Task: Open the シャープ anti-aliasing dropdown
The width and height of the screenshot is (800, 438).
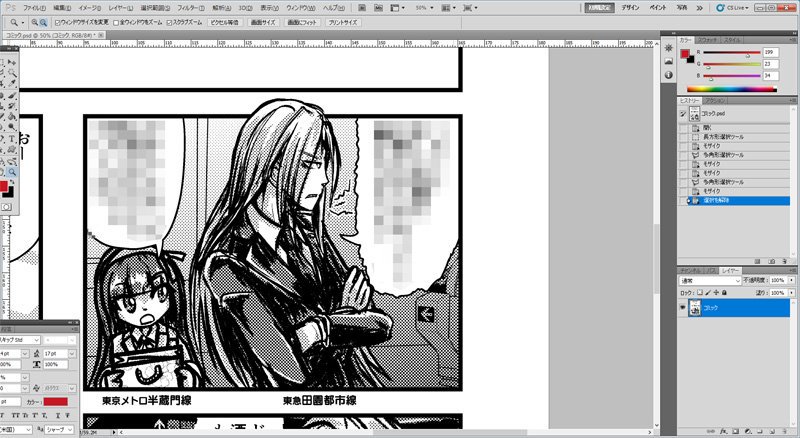Action: coord(59,430)
